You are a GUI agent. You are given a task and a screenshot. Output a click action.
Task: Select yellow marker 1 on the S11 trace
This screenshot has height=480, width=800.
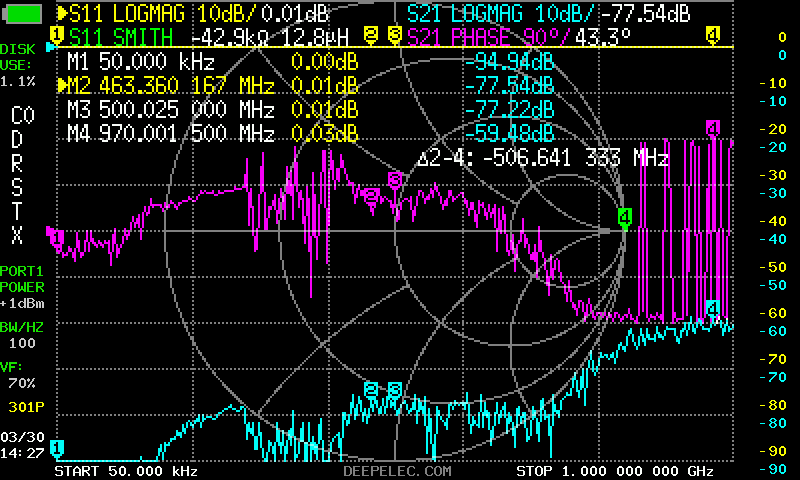pos(57,35)
